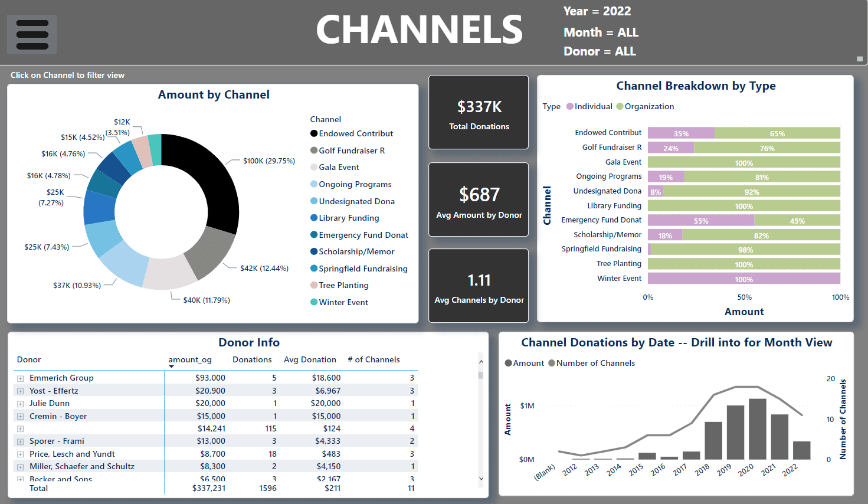Expand the Julie Dunn donor row
868x504 pixels.
(x=20, y=404)
